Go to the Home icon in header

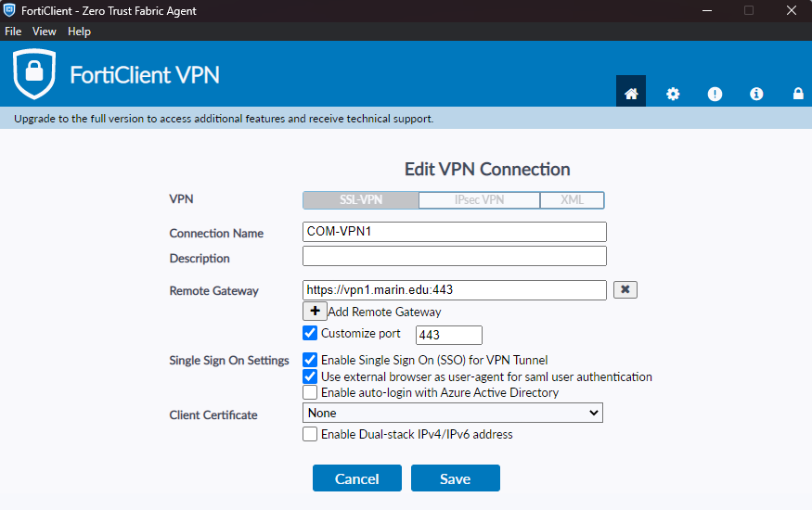coord(631,94)
